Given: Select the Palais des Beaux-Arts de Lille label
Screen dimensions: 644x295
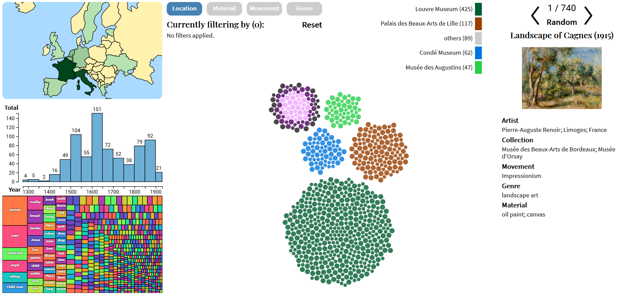Looking at the screenshot, I should point(426,23).
